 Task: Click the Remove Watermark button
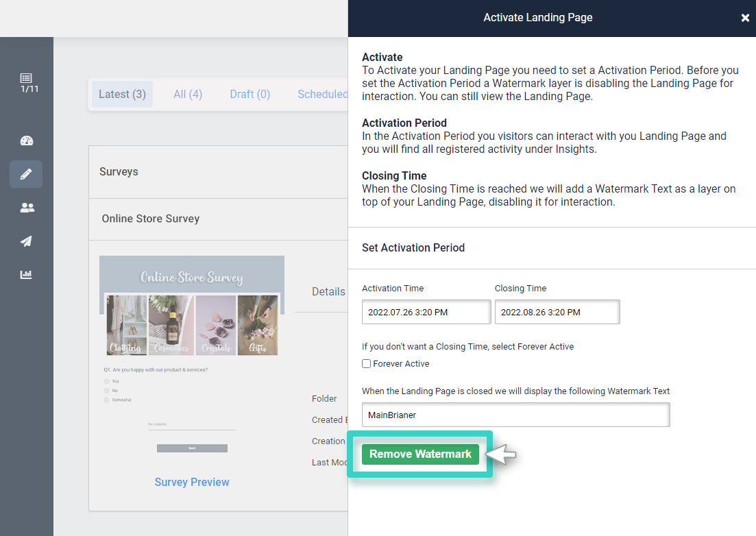pyautogui.click(x=420, y=454)
